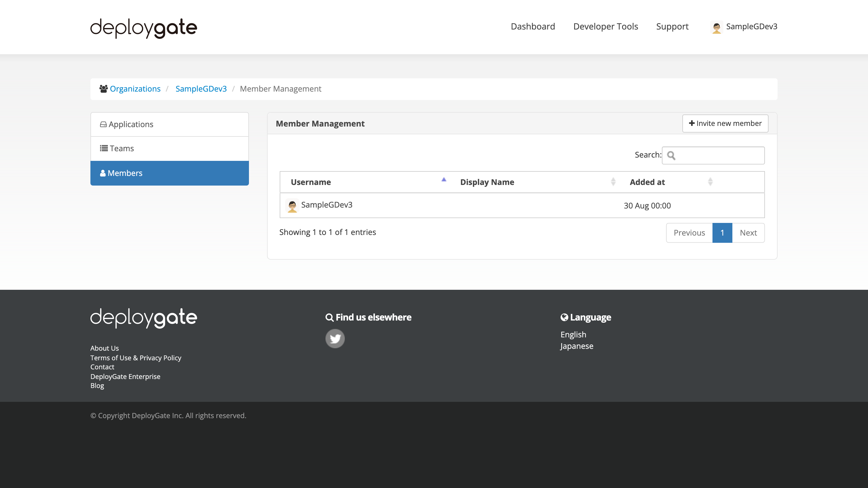This screenshot has height=488, width=868.
Task: Sort members by Display Name column
Action: (487, 182)
